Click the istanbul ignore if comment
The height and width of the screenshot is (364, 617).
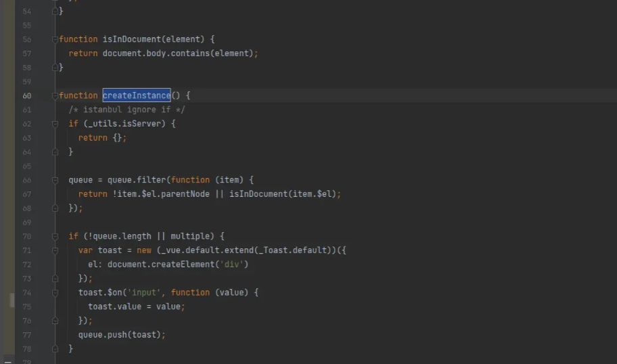pyautogui.click(x=127, y=110)
